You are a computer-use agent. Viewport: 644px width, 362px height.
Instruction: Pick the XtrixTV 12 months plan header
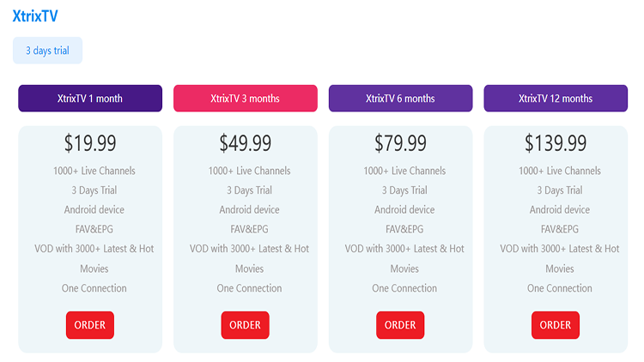pyautogui.click(x=556, y=99)
